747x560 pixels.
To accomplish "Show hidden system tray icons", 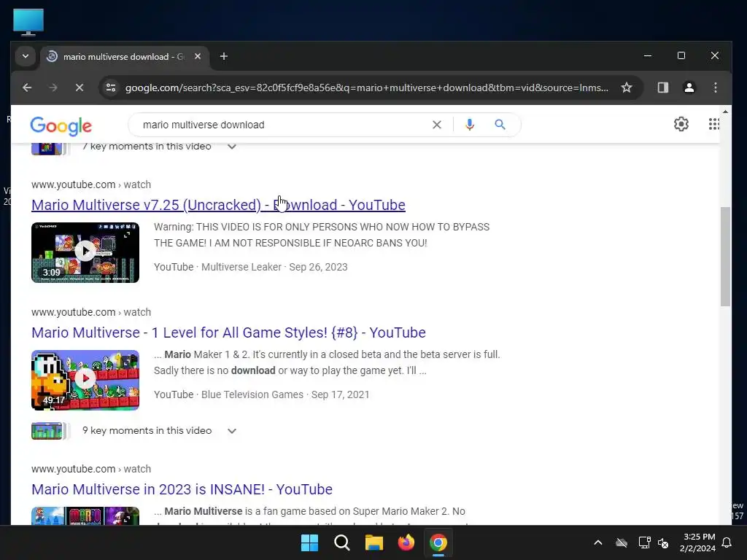I will pyautogui.click(x=598, y=542).
